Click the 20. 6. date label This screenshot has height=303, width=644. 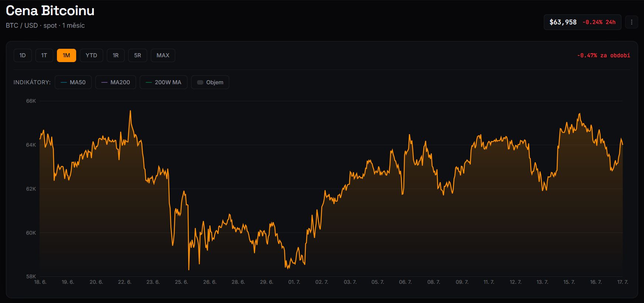point(96,282)
